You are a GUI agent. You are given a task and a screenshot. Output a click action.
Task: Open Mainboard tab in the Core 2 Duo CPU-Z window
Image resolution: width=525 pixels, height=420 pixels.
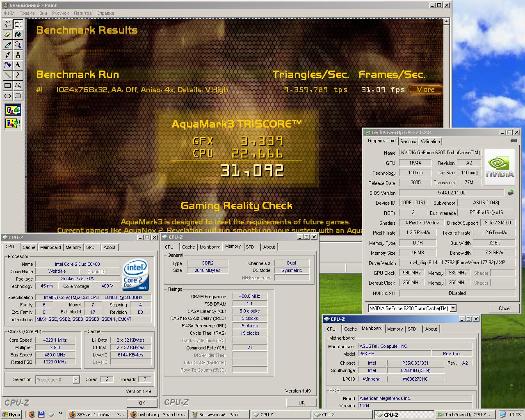pyautogui.click(x=50, y=247)
